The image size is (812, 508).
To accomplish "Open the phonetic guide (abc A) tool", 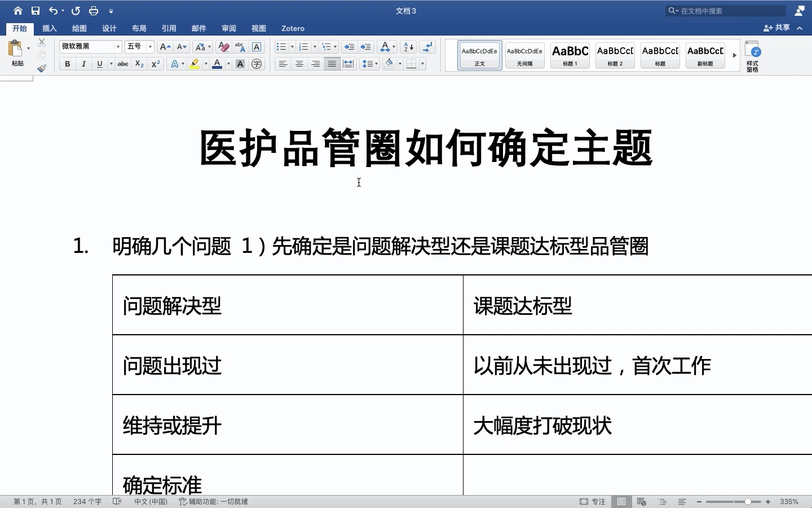I will (240, 47).
